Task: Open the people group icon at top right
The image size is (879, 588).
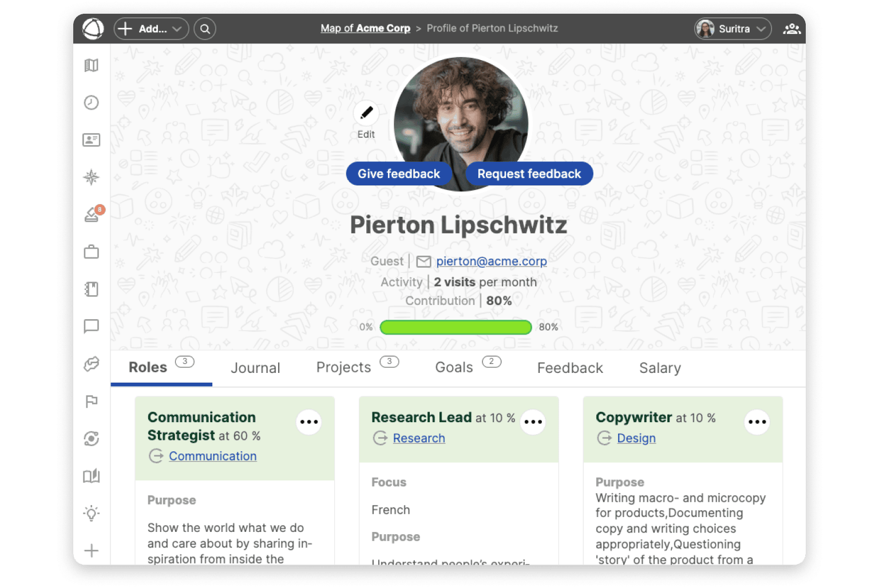Action: click(791, 29)
